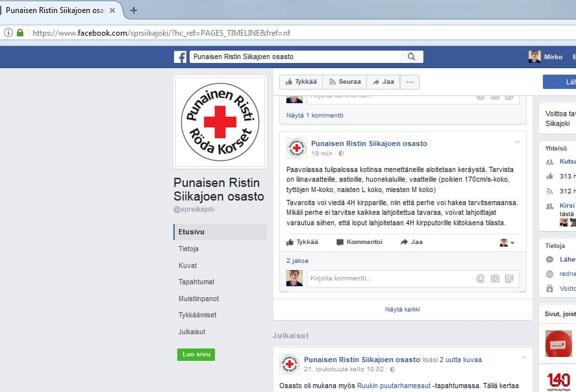The width and height of the screenshot is (576, 392).
Task: Click the blue Lähetä button at top right
Action: [560, 82]
